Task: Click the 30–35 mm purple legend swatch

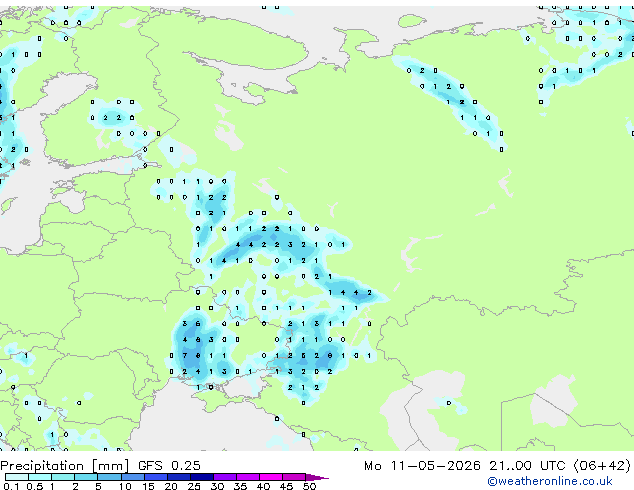Action: pyautogui.click(x=224, y=477)
